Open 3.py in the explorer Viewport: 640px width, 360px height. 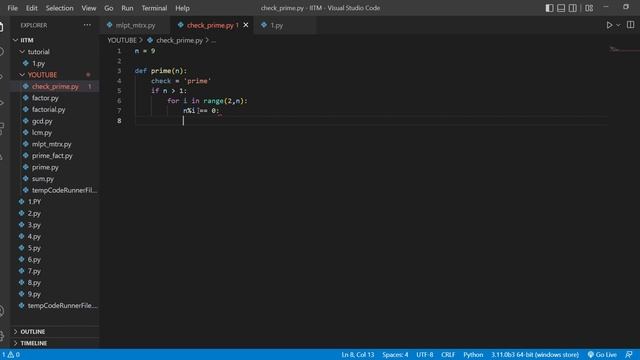(34, 225)
